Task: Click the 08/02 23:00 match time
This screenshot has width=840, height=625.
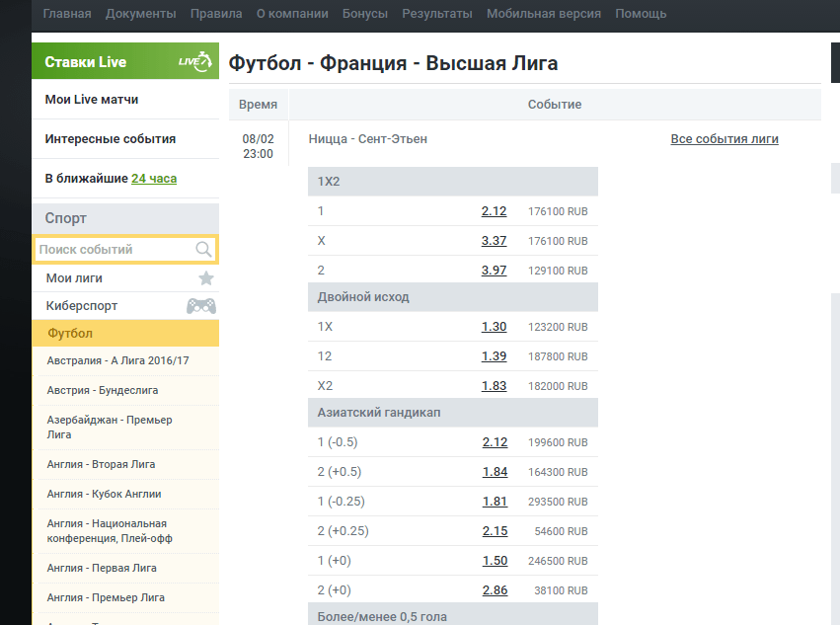Action: pos(259,146)
